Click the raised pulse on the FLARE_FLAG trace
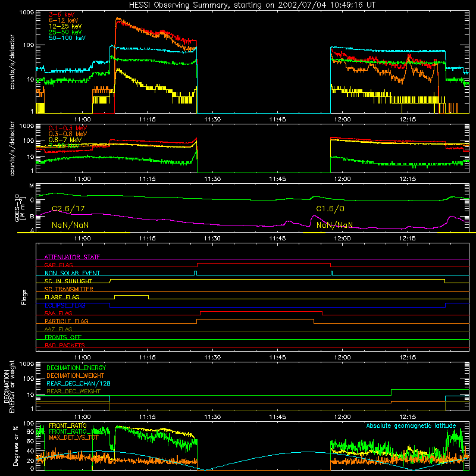The image size is (476, 476). [x=131, y=295]
